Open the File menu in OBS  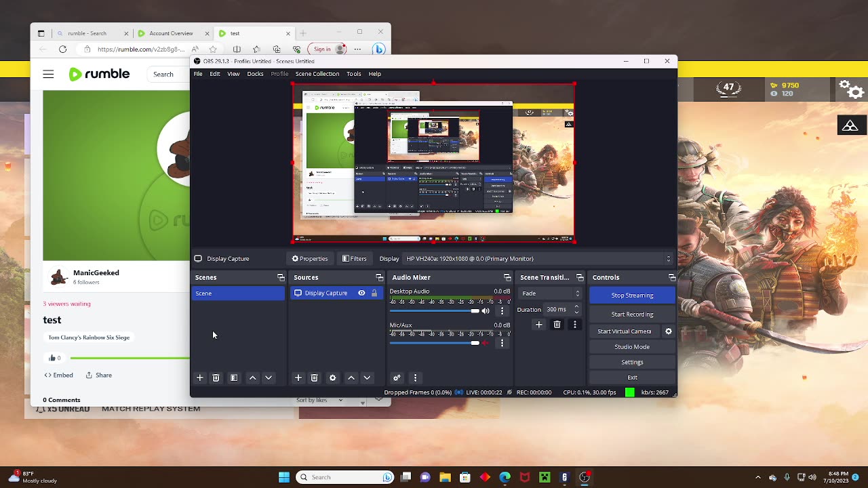198,74
